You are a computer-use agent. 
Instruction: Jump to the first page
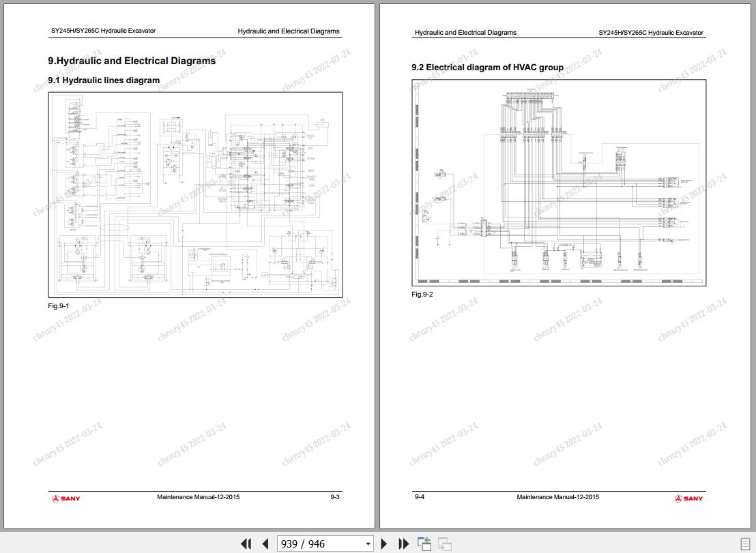(246, 544)
